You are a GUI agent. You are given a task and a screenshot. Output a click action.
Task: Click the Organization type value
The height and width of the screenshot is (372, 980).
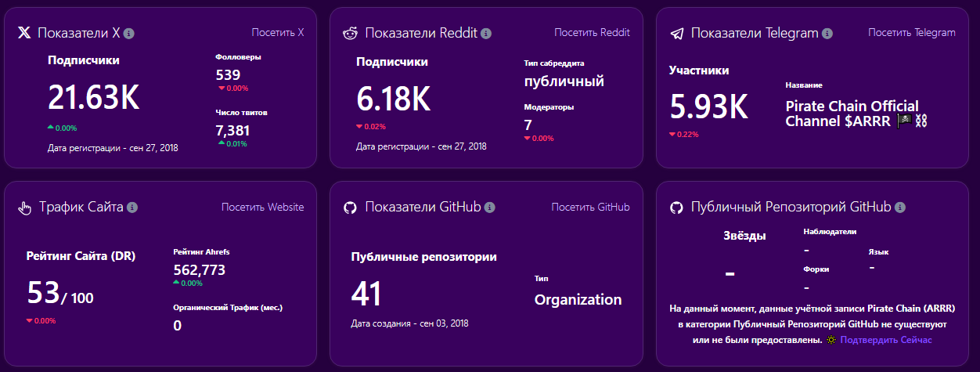pyautogui.click(x=578, y=300)
